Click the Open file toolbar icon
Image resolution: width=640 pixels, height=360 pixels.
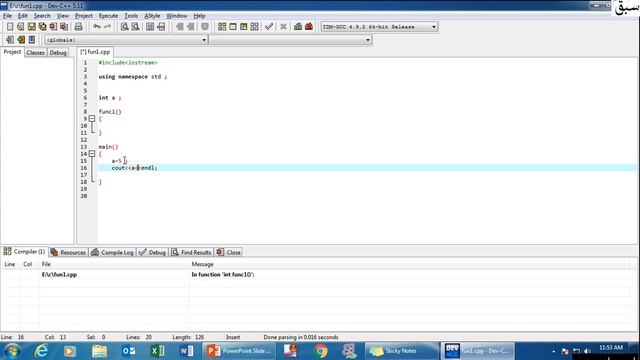pyautogui.click(x=20, y=27)
